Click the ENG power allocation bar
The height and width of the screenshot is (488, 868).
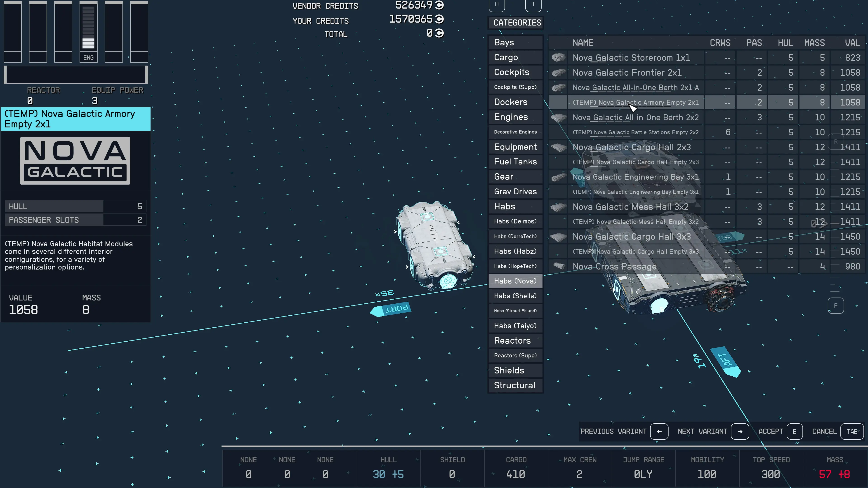[88, 32]
